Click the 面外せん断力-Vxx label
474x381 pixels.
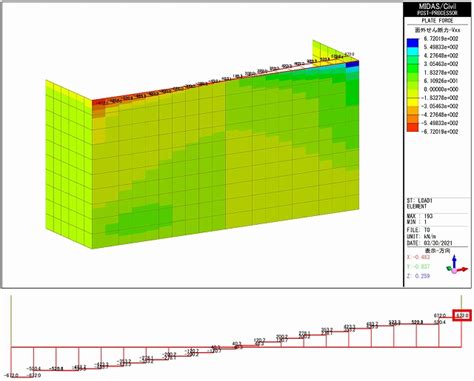pos(437,30)
